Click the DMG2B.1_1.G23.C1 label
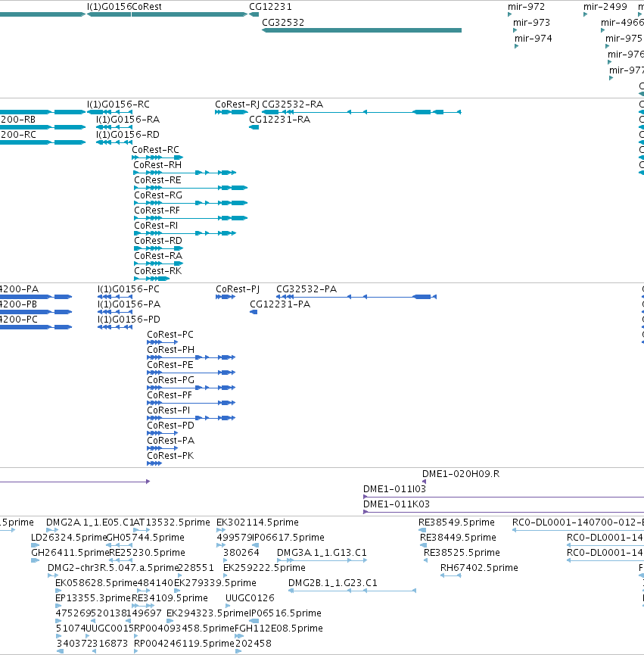 coord(333,583)
